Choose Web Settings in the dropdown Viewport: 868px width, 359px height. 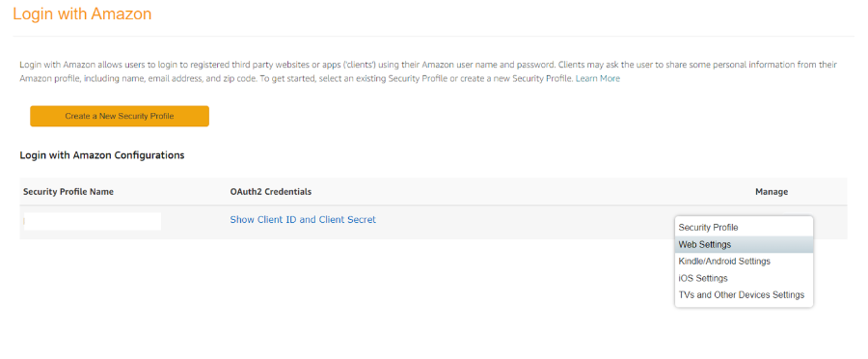[744, 244]
